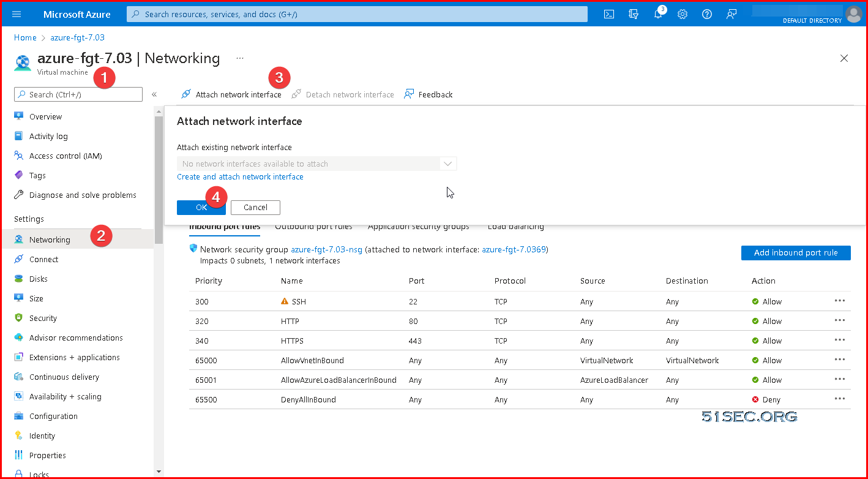Open ellipsis menu for AllowAzureLoadBalancerInBound rule
Viewport: 868px width, 479px height.
point(840,379)
